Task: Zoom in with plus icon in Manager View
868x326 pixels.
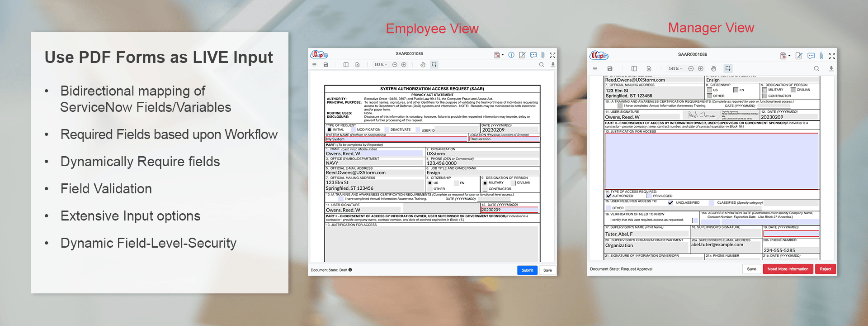Action: pyautogui.click(x=701, y=69)
